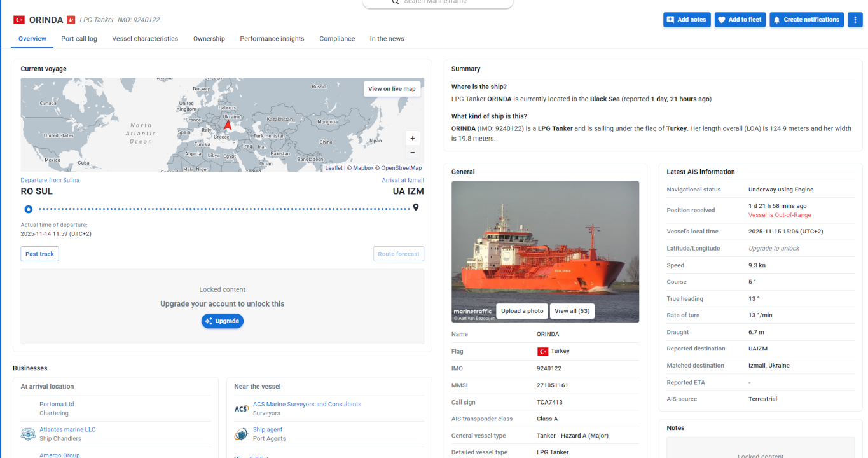
Task: Focus the Search MarineTraffic field
Action: pyautogui.click(x=438, y=3)
